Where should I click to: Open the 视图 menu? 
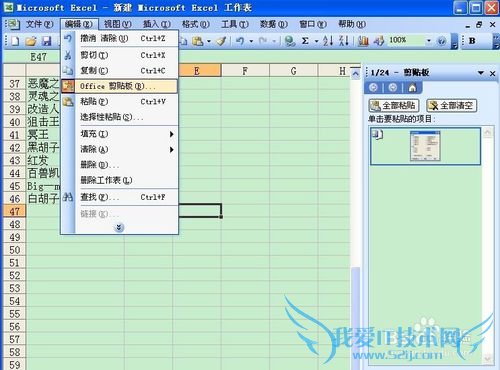pos(118,24)
